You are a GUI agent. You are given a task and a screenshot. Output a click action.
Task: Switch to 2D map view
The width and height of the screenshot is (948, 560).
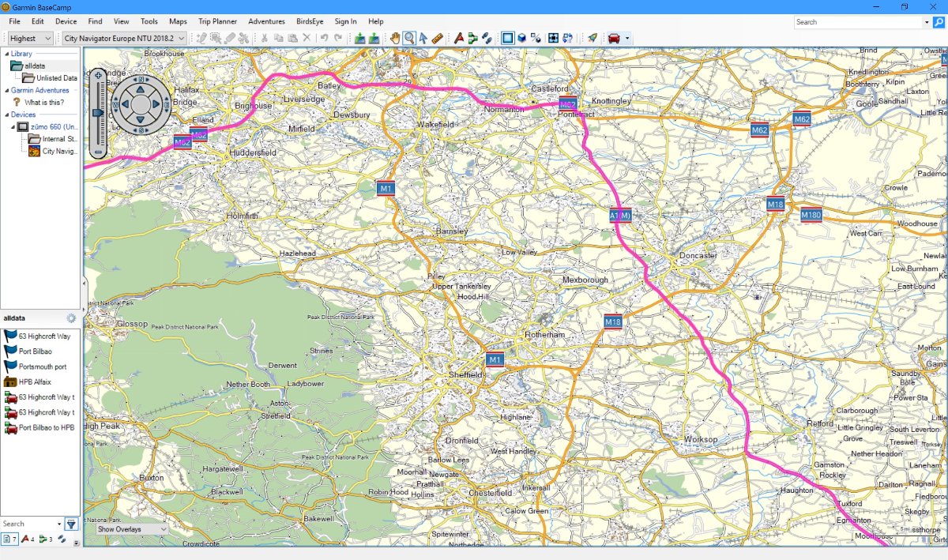(508, 38)
